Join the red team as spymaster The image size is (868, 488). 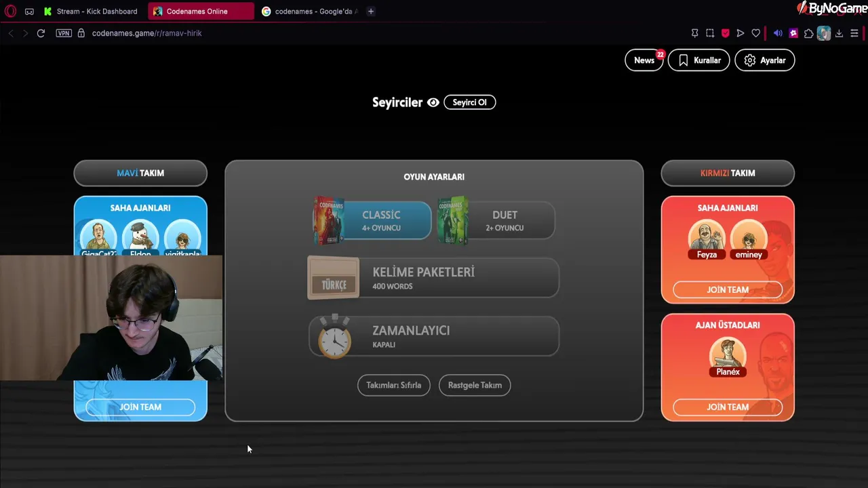(728, 407)
